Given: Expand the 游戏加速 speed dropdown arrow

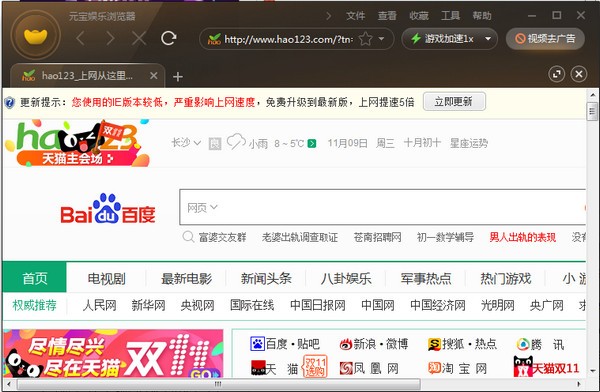Looking at the screenshot, I should pyautogui.click(x=488, y=39).
